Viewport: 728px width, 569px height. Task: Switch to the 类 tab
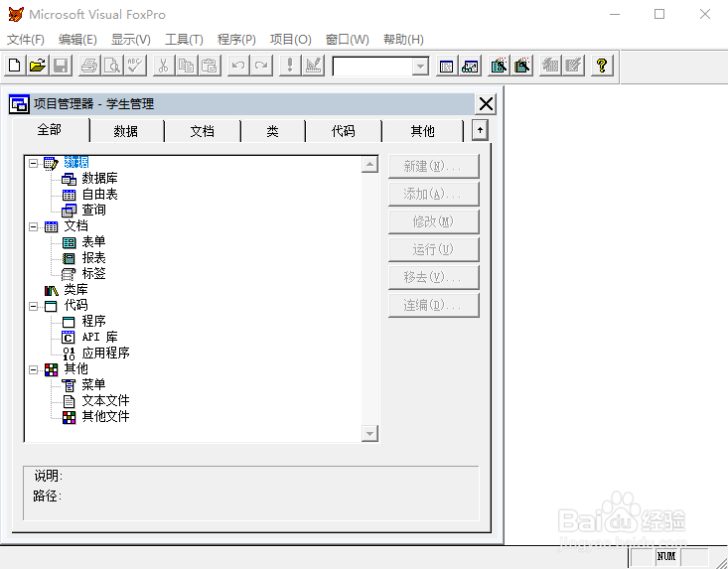[x=272, y=131]
